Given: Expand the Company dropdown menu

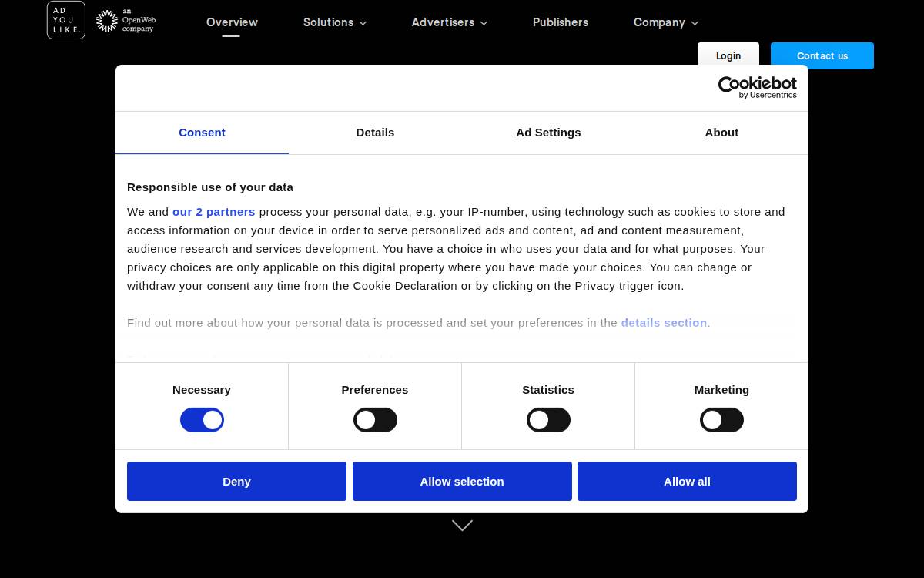Looking at the screenshot, I should 666,22.
